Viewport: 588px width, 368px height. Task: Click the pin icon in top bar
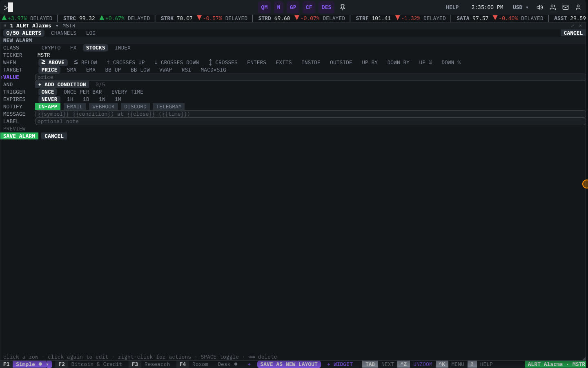click(x=343, y=7)
